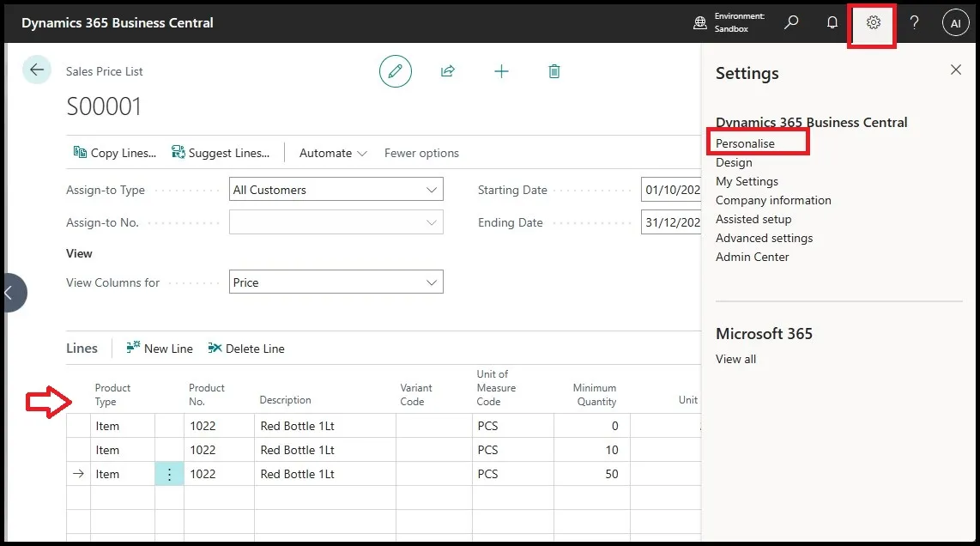Open Assisted setup
Viewport: 980px width, 546px height.
coord(753,219)
